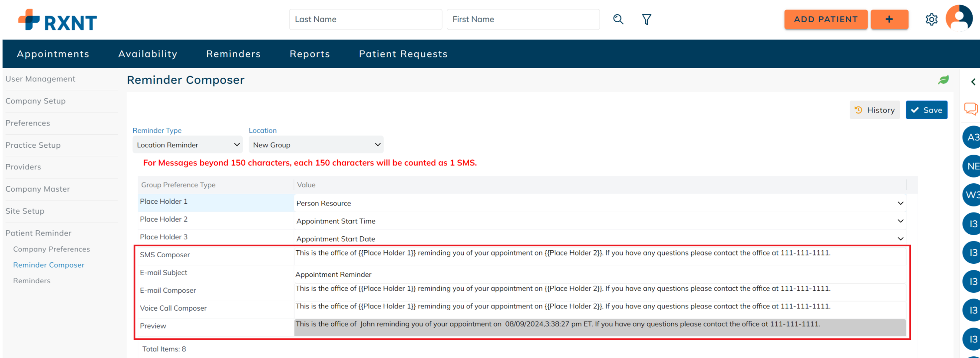Open settings gear icon
Image resolution: width=980 pixels, height=358 pixels.
pyautogui.click(x=931, y=20)
